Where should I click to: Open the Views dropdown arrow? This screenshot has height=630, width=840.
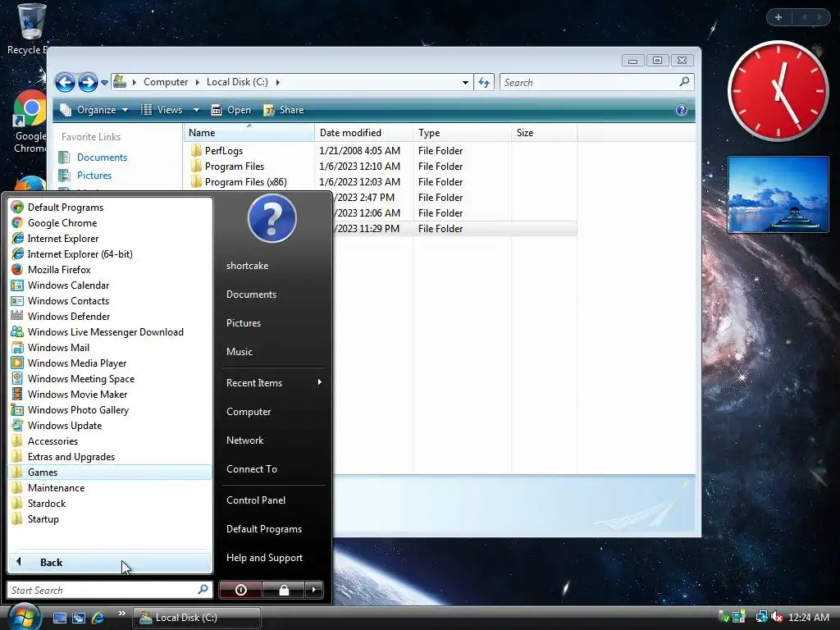196,110
